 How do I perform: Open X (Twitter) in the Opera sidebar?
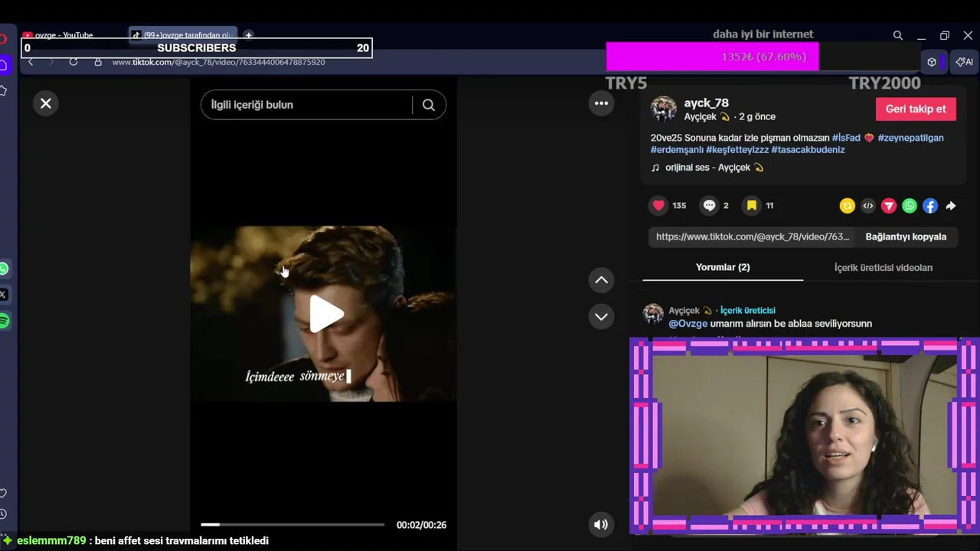coord(4,295)
